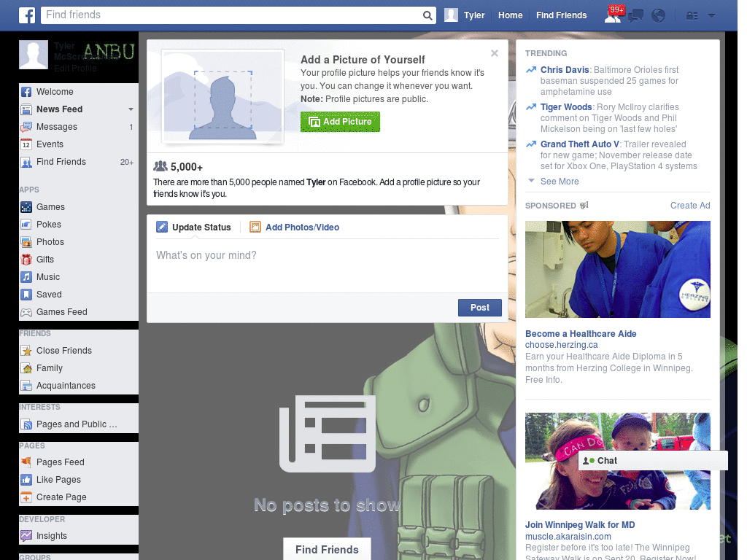Click the Acquaintances list icon

(26, 386)
